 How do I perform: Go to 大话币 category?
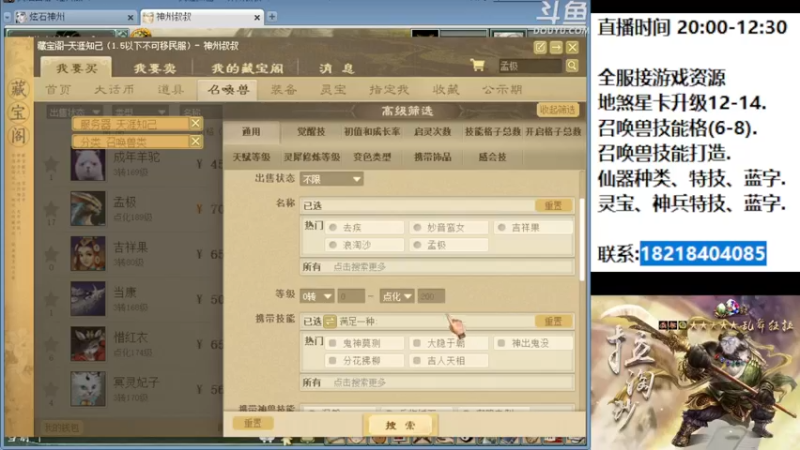click(114, 90)
